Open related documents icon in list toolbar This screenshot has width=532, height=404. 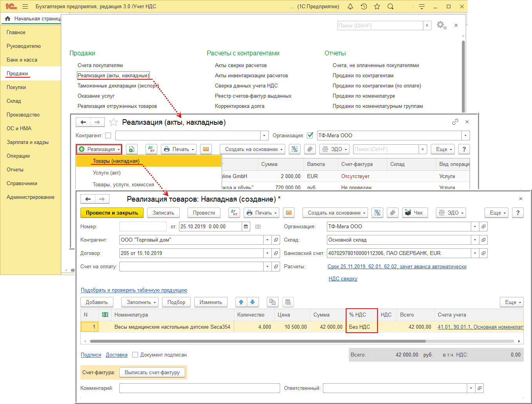[295, 149]
